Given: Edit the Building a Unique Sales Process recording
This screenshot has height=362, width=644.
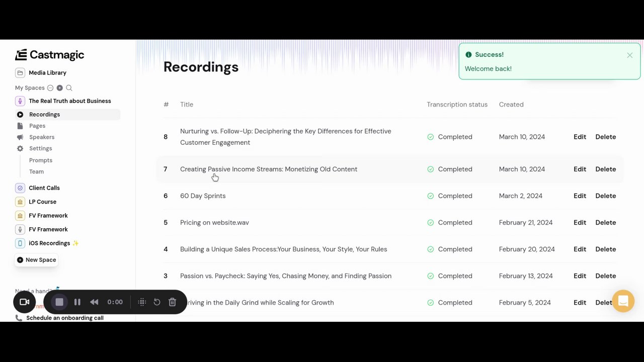Looking at the screenshot, I should click(x=580, y=249).
